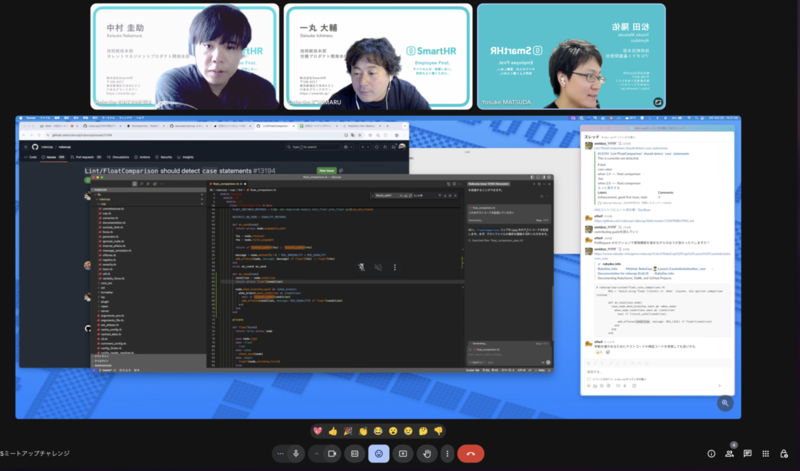Click GitHub search field

(313, 147)
